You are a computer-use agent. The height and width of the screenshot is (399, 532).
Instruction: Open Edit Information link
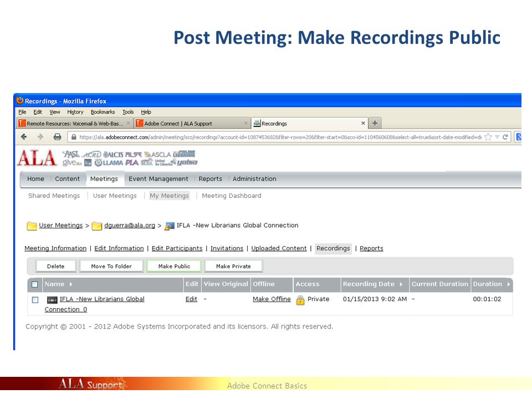[119, 248]
